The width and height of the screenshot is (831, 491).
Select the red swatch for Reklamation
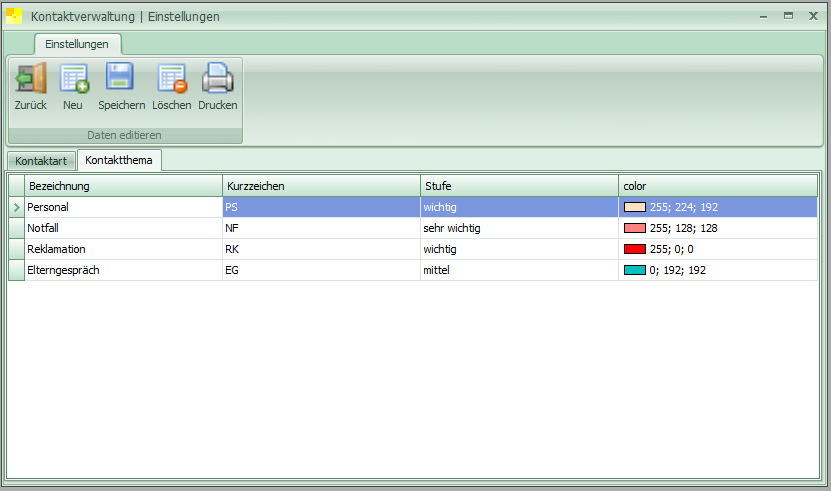pos(634,249)
